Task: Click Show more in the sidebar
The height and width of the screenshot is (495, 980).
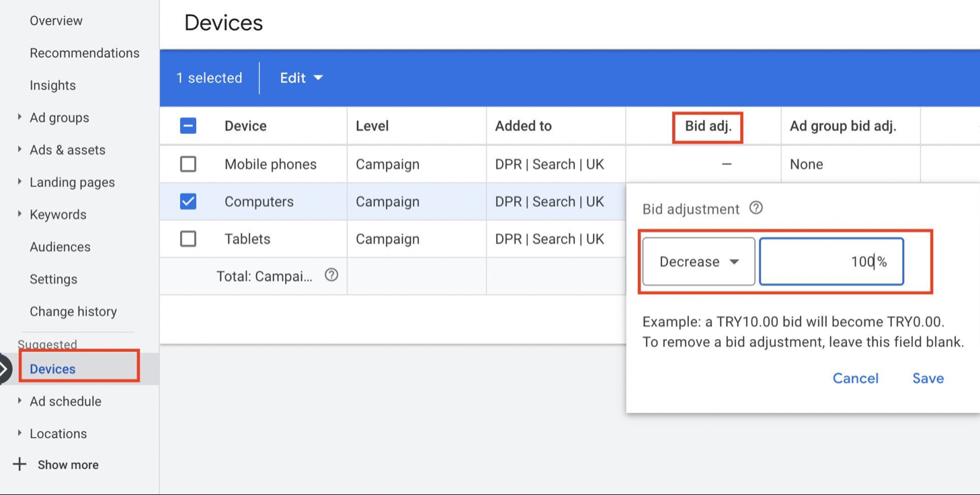Action: coord(68,465)
